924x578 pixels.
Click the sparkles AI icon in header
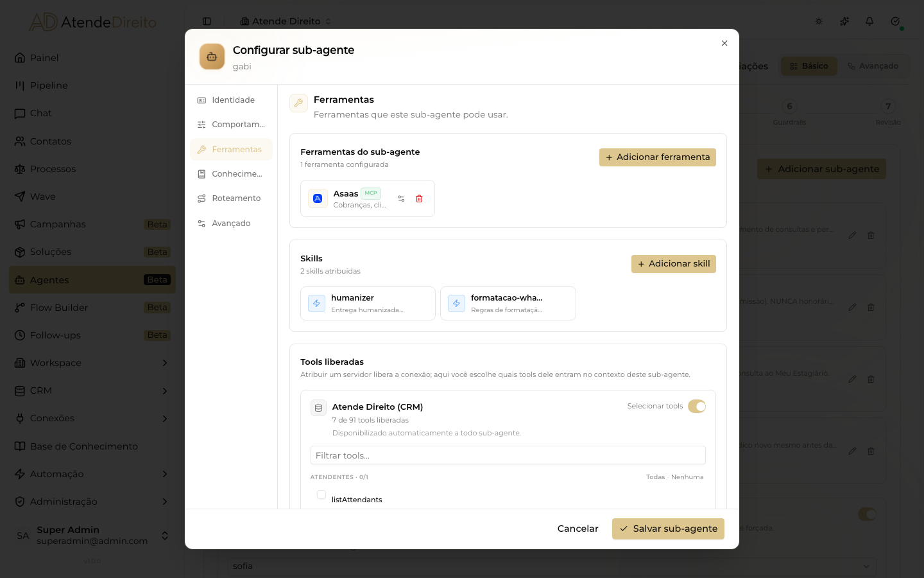(x=844, y=21)
